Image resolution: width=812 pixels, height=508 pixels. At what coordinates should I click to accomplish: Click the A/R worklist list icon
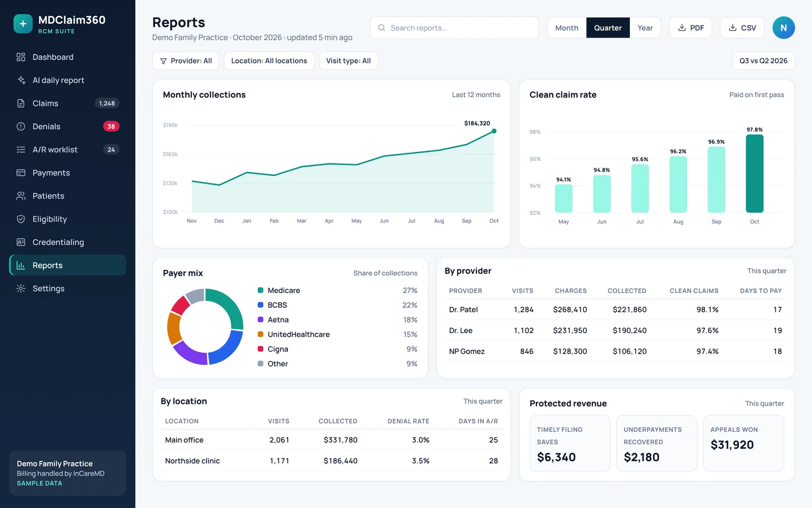point(21,149)
